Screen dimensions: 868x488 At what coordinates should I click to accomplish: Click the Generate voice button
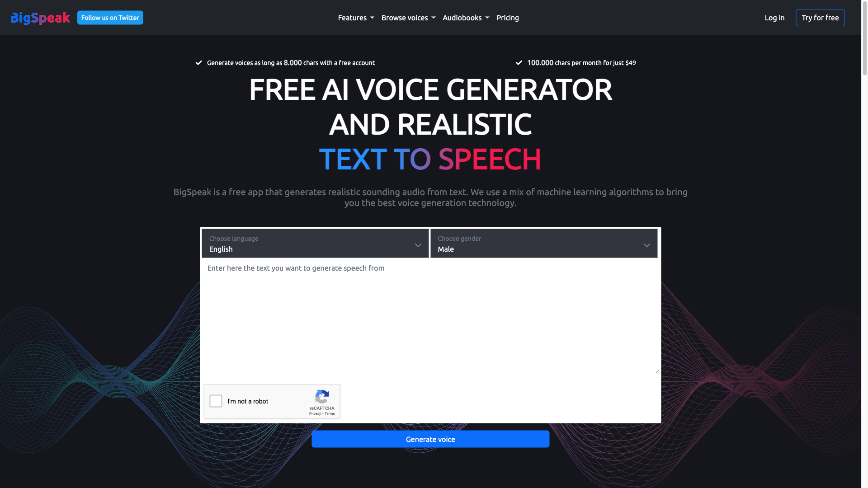tap(430, 439)
